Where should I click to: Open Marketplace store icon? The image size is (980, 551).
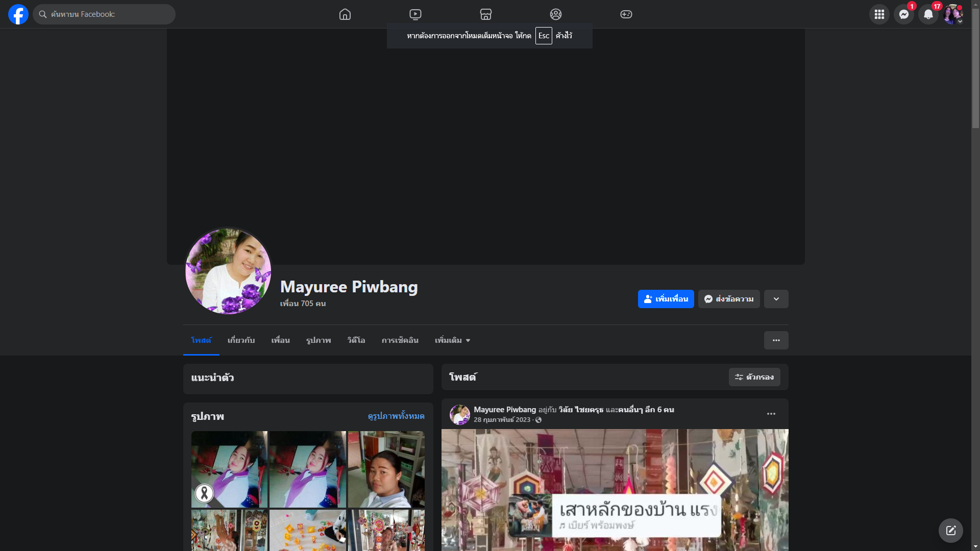click(486, 14)
